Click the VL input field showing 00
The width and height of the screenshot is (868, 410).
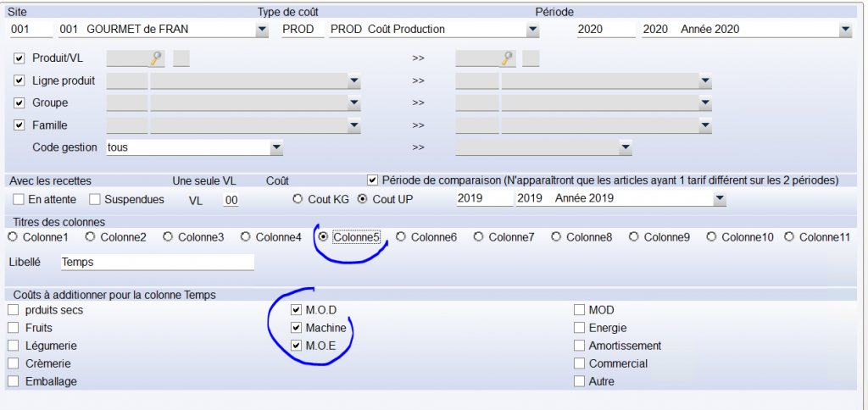231,200
